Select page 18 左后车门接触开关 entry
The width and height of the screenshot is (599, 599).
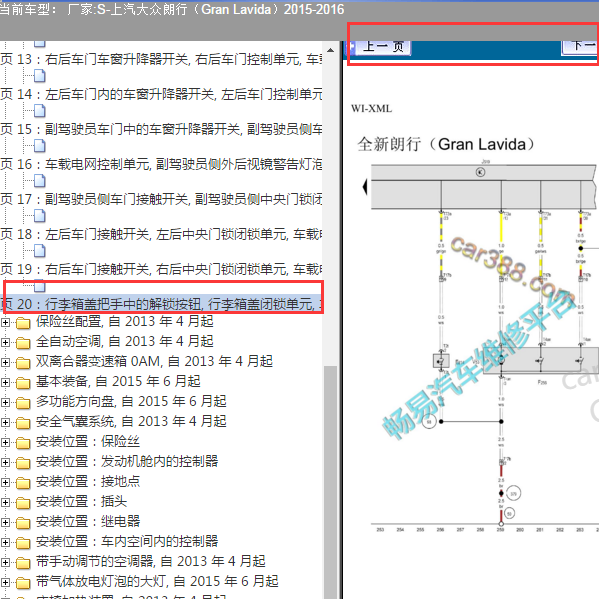point(161,234)
